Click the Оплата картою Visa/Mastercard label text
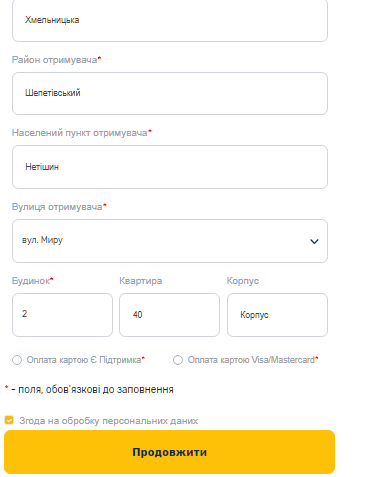Viewport: 366px width, 477px height. [x=253, y=360]
